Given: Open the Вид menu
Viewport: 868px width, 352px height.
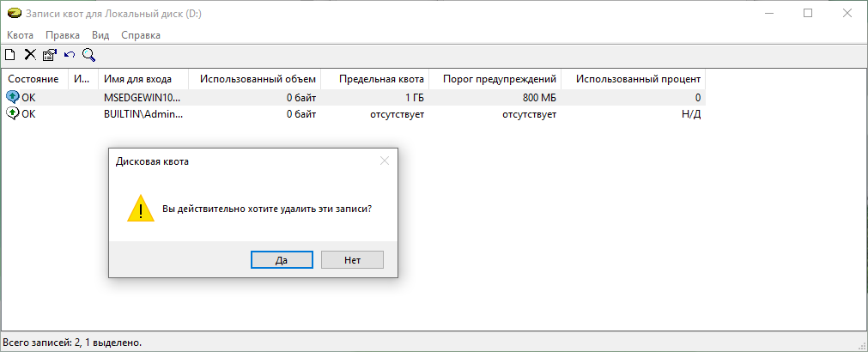Looking at the screenshot, I should [100, 35].
